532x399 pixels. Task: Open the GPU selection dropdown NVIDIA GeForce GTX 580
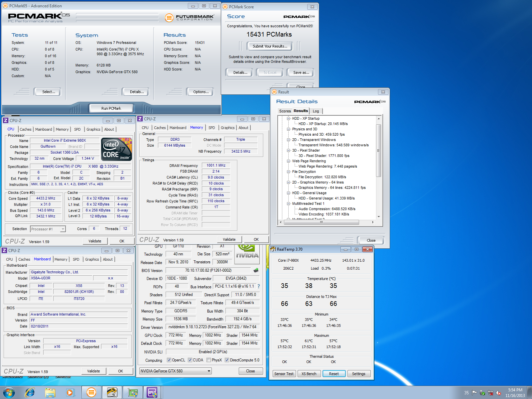(x=176, y=371)
